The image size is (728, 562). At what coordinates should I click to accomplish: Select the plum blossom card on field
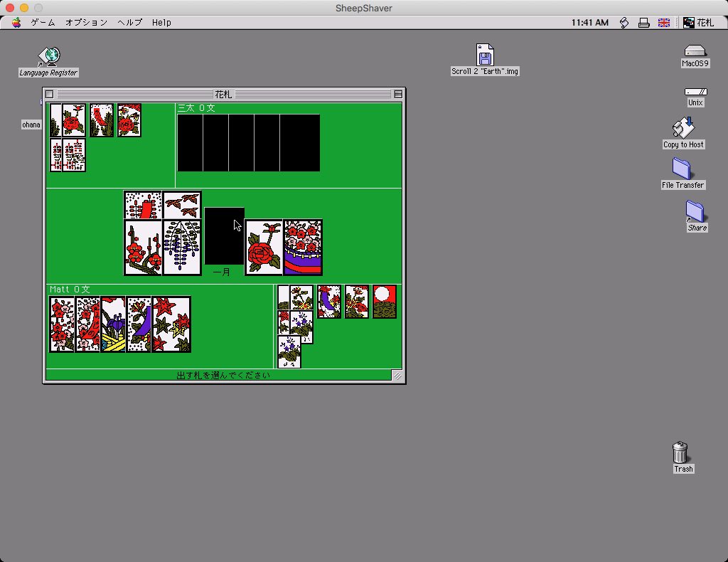point(143,248)
